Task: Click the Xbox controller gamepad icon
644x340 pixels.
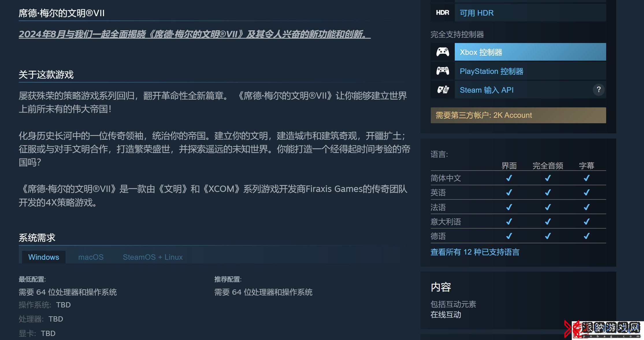Action: coord(442,52)
